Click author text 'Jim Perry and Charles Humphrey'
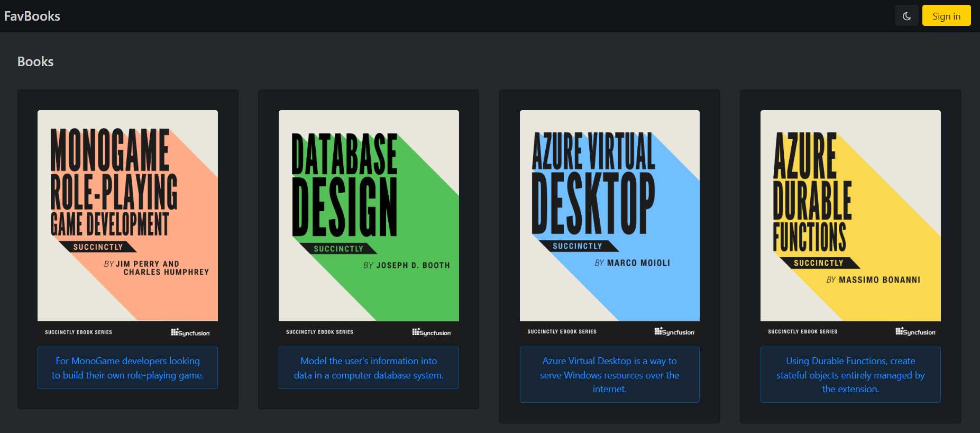 pos(157,268)
